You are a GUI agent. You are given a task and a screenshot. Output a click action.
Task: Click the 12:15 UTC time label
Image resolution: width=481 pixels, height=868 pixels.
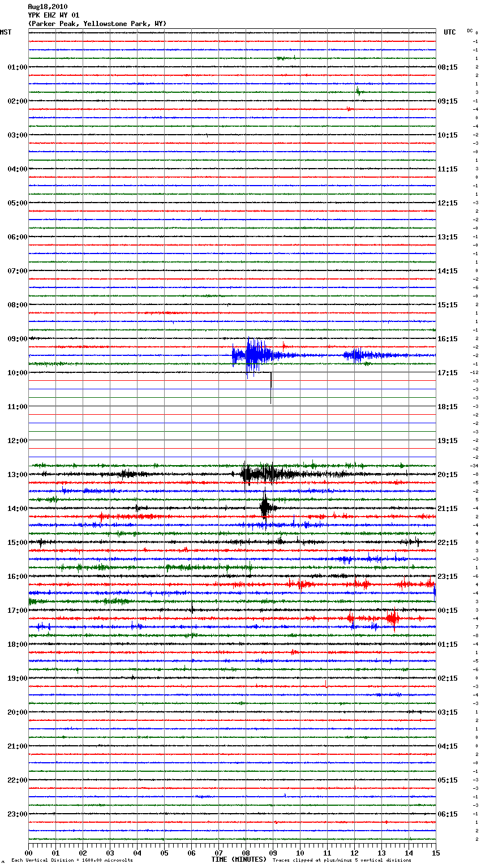[448, 203]
